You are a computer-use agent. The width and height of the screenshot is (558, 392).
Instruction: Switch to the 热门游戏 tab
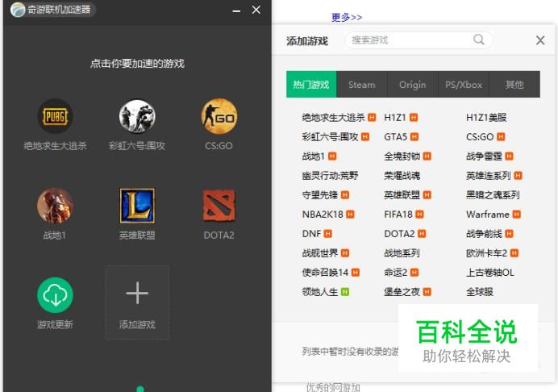[311, 85]
